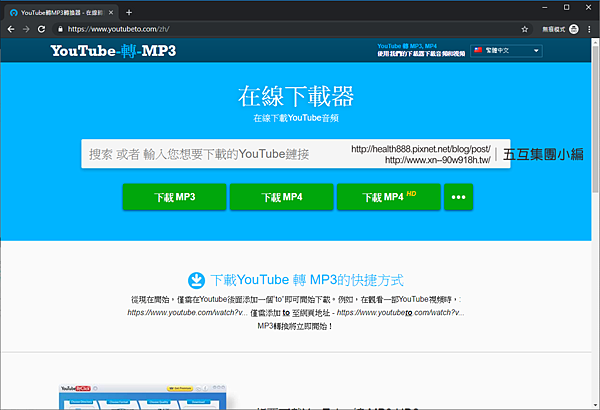Image resolution: width=600 pixels, height=410 pixels.
Task: Click the three-dots more options button
Action: click(458, 197)
